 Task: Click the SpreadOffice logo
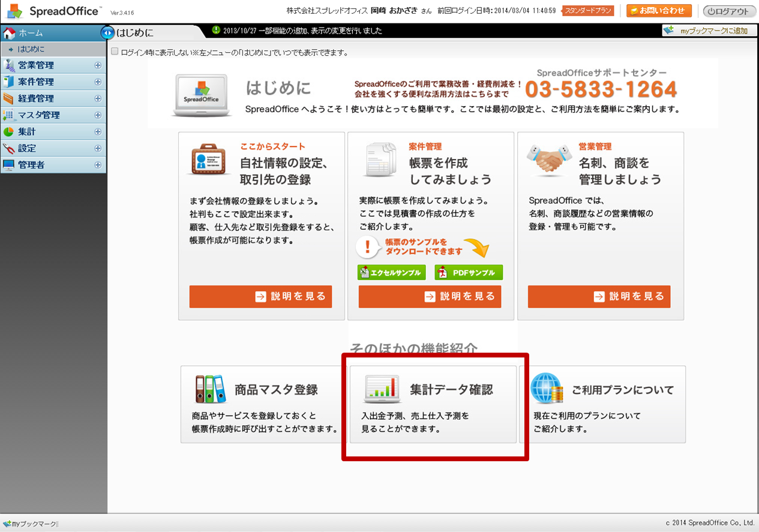53,11
